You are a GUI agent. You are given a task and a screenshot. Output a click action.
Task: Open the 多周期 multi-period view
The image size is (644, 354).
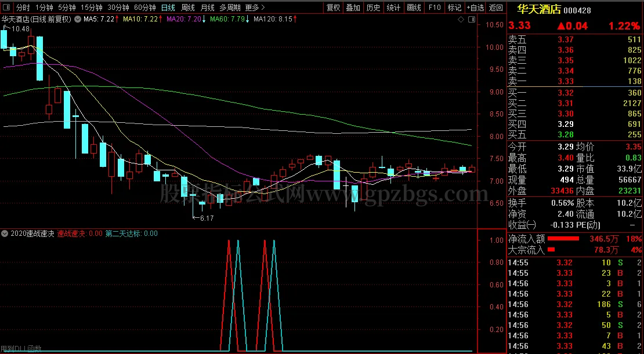point(230,8)
